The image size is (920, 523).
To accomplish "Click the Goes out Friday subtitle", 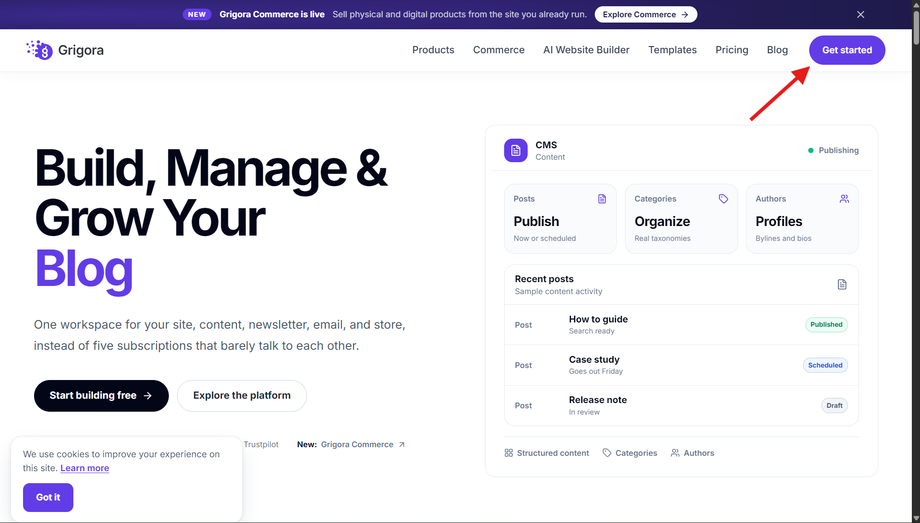I will 596,372.
